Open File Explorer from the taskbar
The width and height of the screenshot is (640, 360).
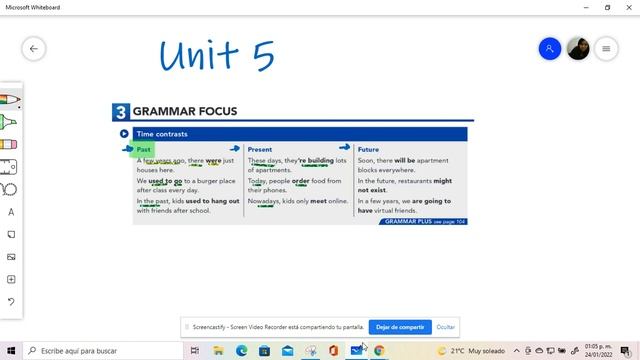coord(218,351)
